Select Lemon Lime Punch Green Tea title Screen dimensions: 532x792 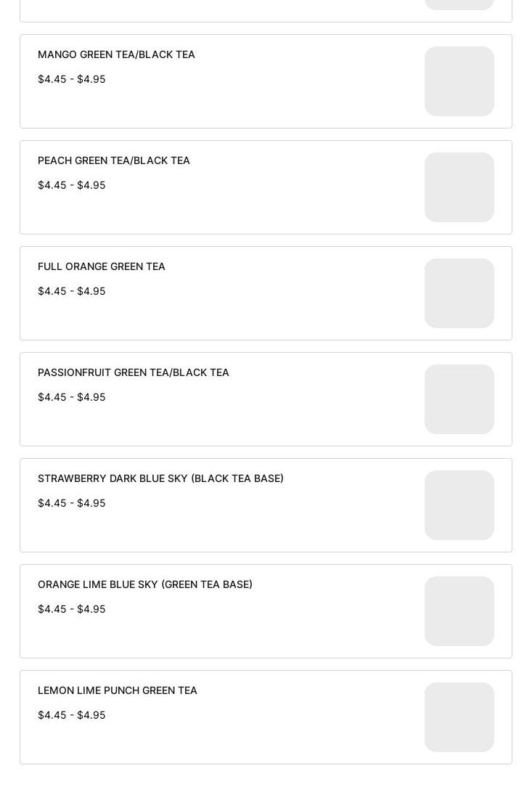click(118, 690)
